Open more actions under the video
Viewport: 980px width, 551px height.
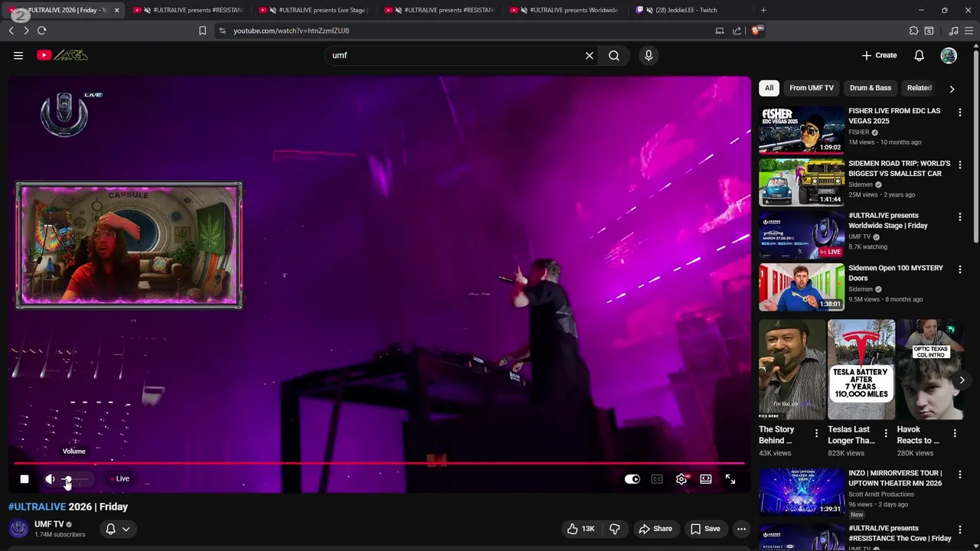point(741,529)
